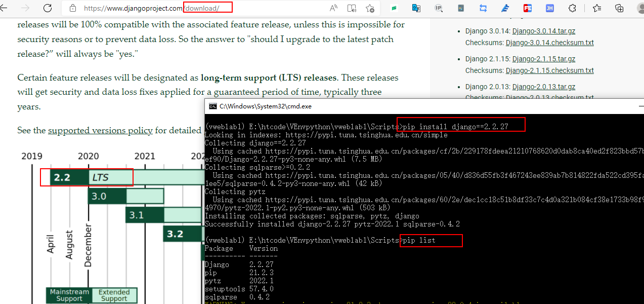644x304 pixels.
Task: Click the 2019 year label on chart
Action: (32, 156)
